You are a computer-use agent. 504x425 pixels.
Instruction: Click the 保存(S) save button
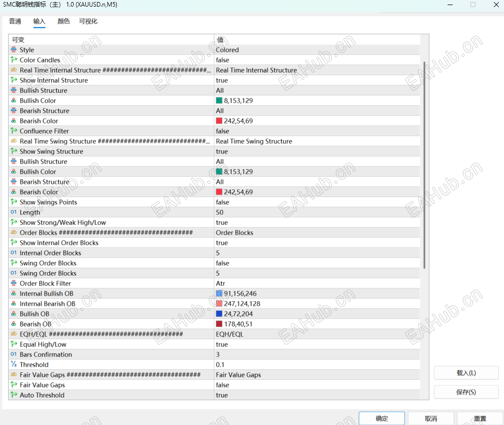(466, 392)
